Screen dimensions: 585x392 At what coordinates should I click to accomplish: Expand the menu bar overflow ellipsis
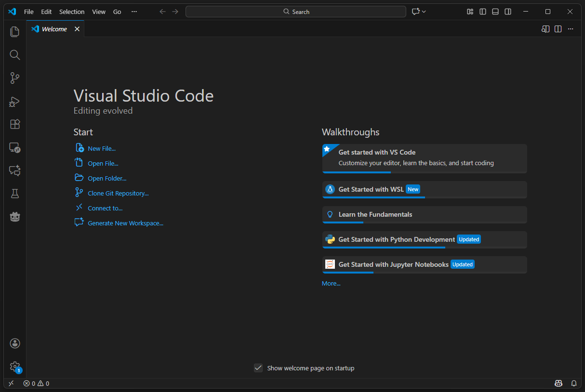[x=134, y=12]
